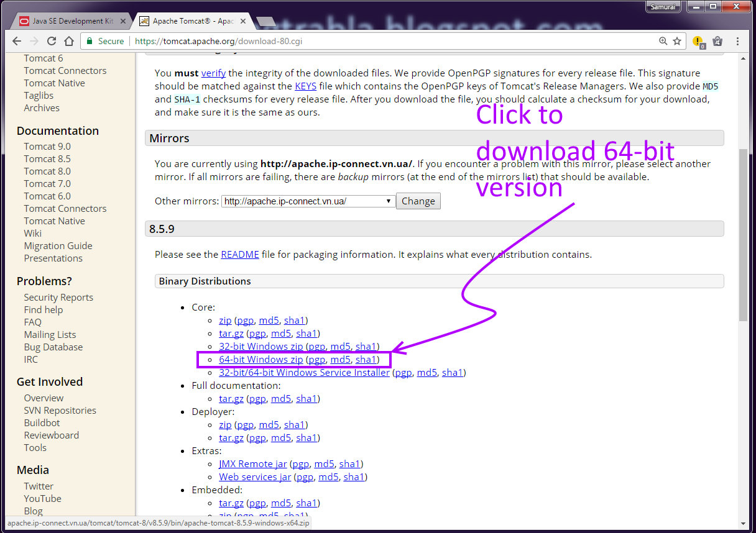
Task: Click the Change mirror button
Action: (x=418, y=201)
